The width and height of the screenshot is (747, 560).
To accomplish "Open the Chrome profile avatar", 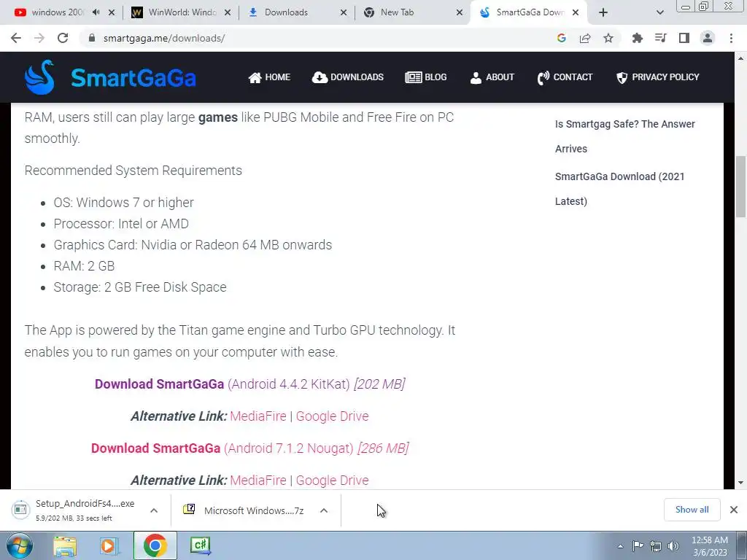I will pos(708,38).
